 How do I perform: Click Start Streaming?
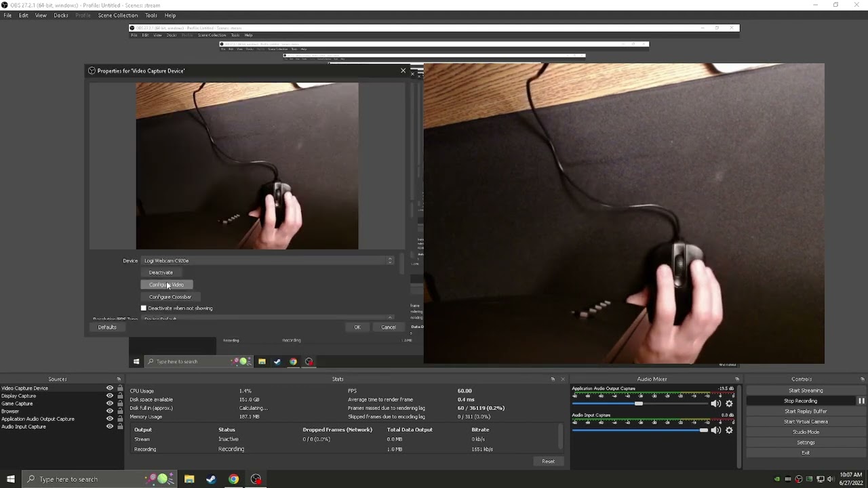pyautogui.click(x=806, y=390)
